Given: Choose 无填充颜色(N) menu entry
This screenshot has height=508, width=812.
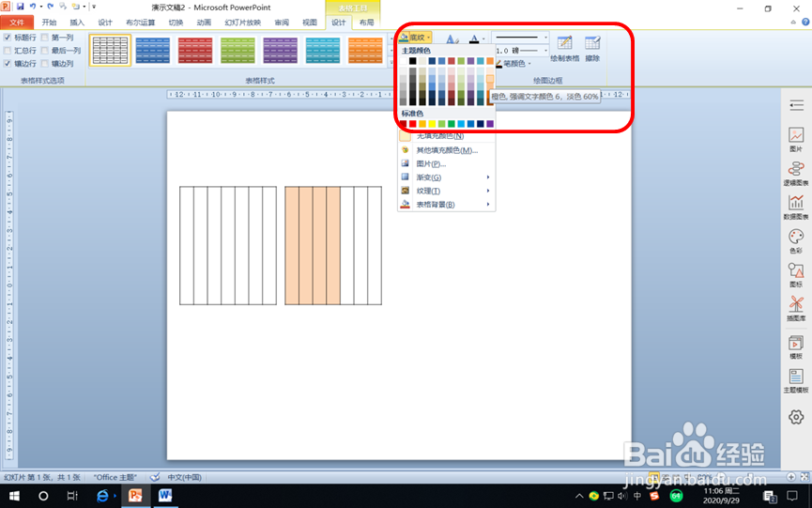Looking at the screenshot, I should 447,135.
